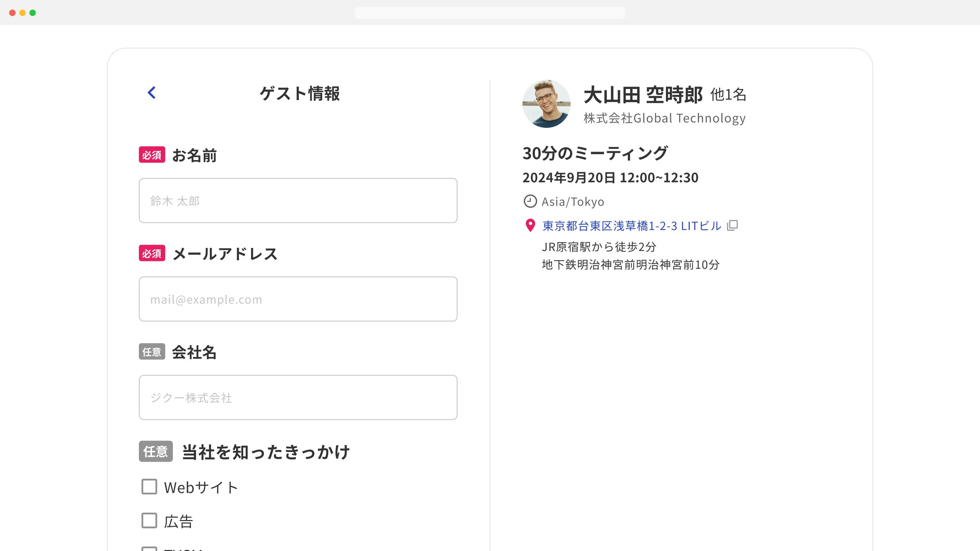Screen dimensions: 980x551
Task: Open the host's profile photo
Action: pyautogui.click(x=546, y=104)
